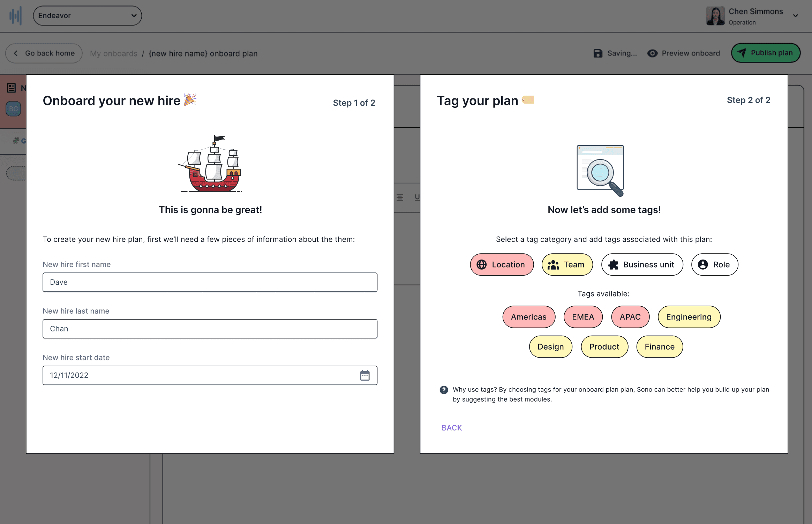
Task: Expand the Chen Simmons account menu chevron
Action: [x=796, y=16]
